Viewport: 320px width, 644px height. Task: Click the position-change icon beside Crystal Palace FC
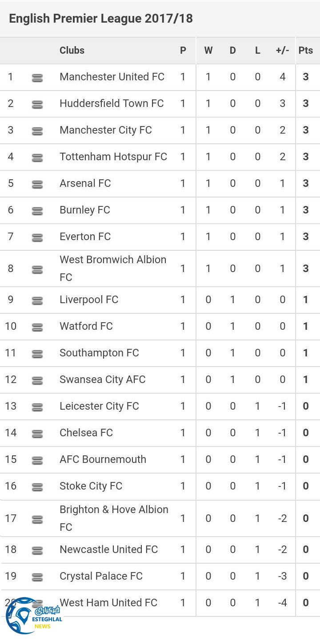[x=37, y=577]
